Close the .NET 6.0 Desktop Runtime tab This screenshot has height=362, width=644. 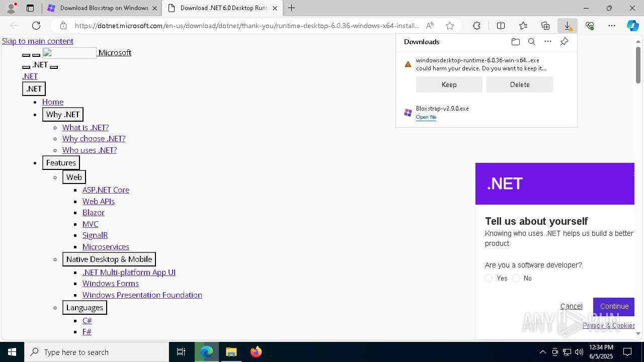pyautogui.click(x=275, y=8)
